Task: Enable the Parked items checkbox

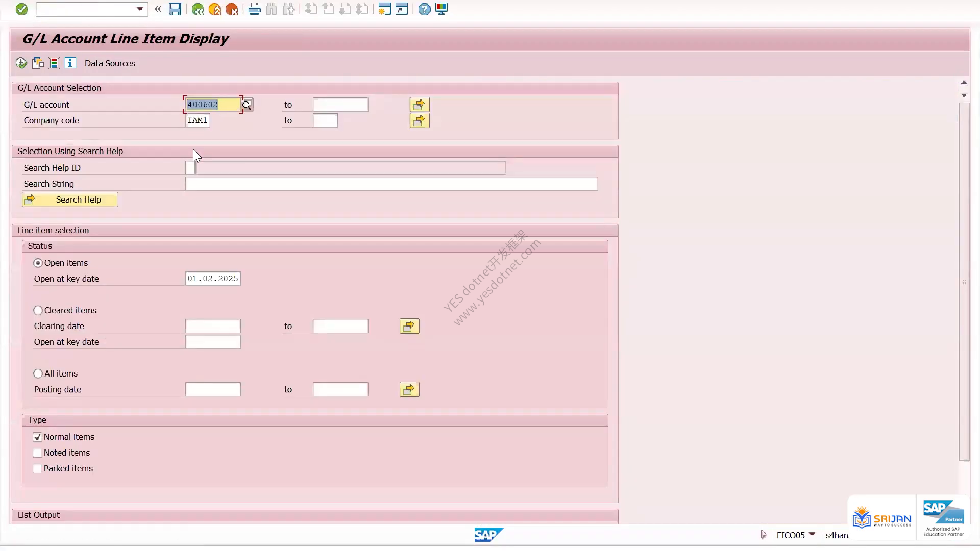Action: point(37,468)
